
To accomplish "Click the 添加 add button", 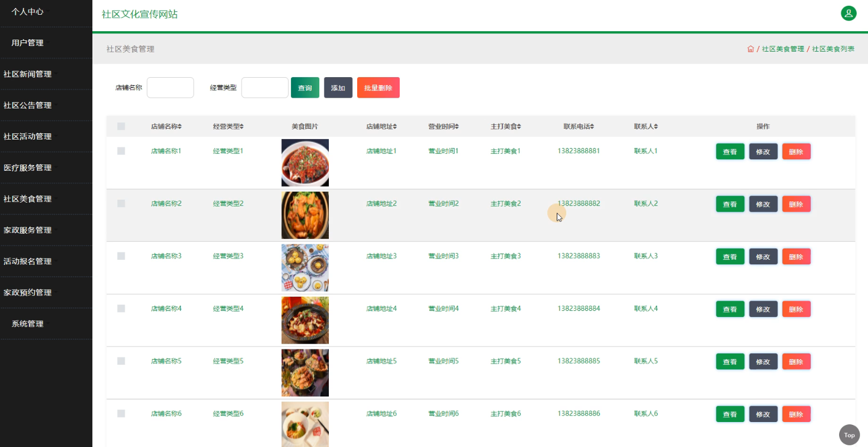I will pyautogui.click(x=338, y=88).
